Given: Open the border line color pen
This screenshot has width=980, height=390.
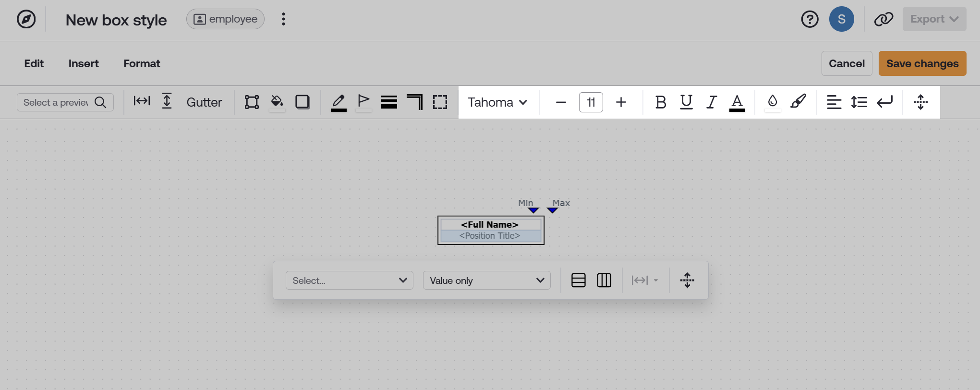Looking at the screenshot, I should [339, 102].
